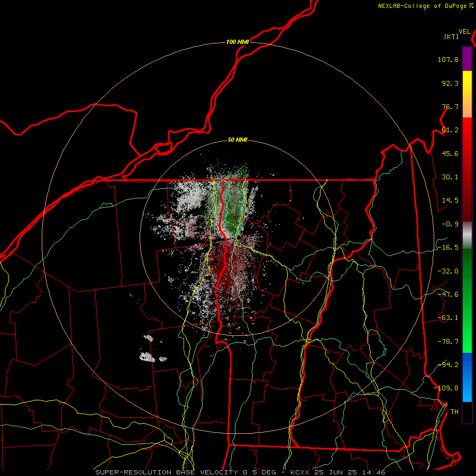476x476 pixels.
Task: Click the TH label beside the color bar
Action: pos(454,412)
